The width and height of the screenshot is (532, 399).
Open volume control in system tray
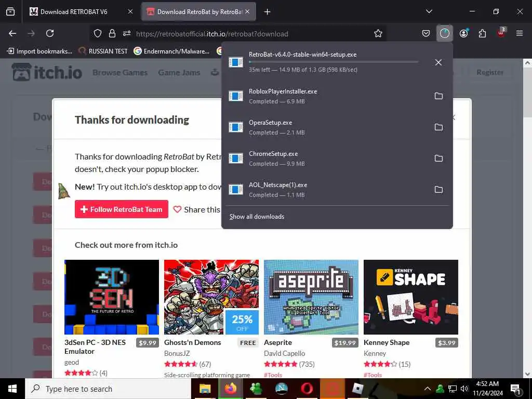(x=464, y=389)
